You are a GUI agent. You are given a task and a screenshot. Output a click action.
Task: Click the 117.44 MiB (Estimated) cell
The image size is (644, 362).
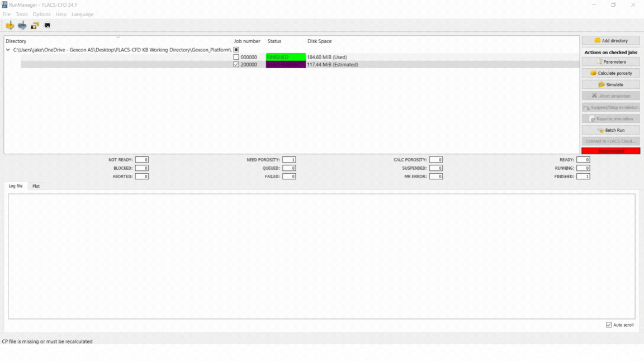click(332, 64)
